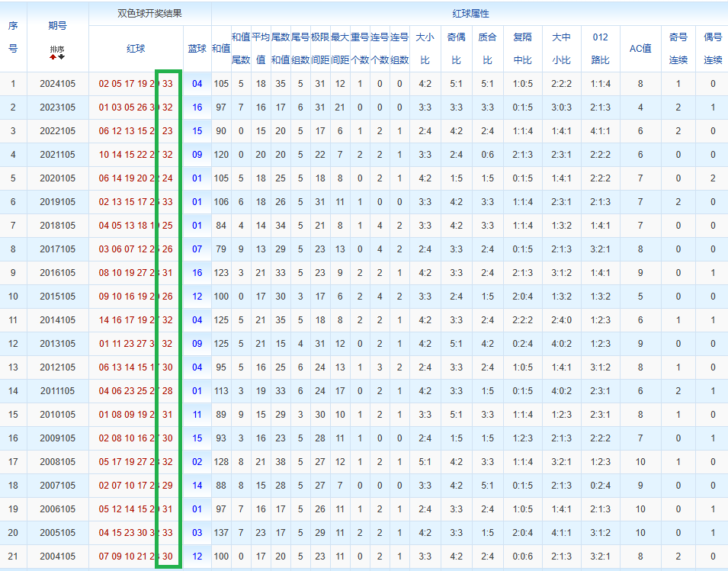Click the 连号个数 column header

pos(380,48)
